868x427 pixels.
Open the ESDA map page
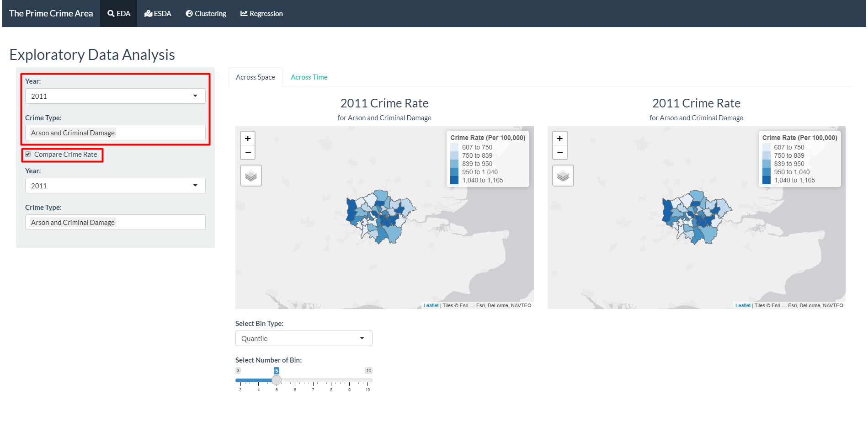158,14
